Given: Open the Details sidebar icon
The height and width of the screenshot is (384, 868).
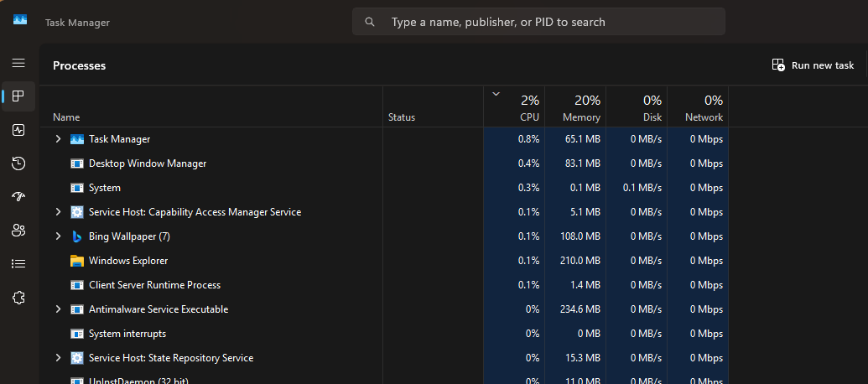Looking at the screenshot, I should [x=18, y=264].
